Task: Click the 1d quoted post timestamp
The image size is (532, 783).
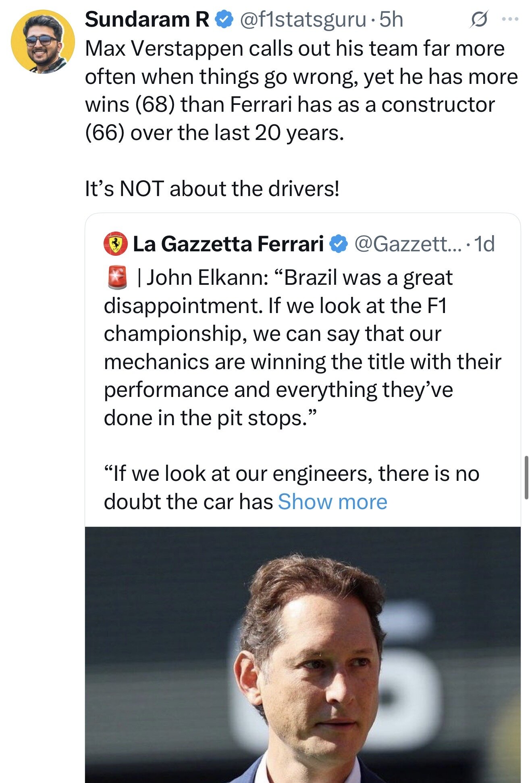Action: coord(484,244)
